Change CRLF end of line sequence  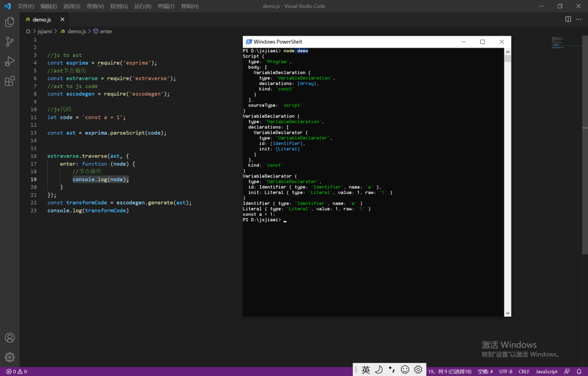(524, 372)
